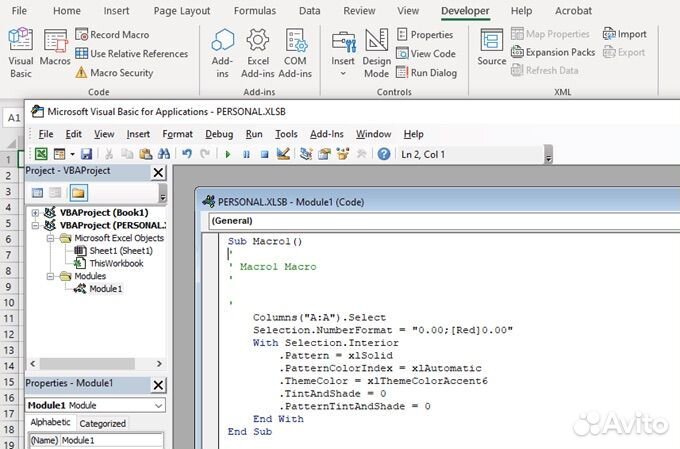
Task: Select Sheet1 (Sheet1) in project tree
Action: pyautogui.click(x=114, y=251)
